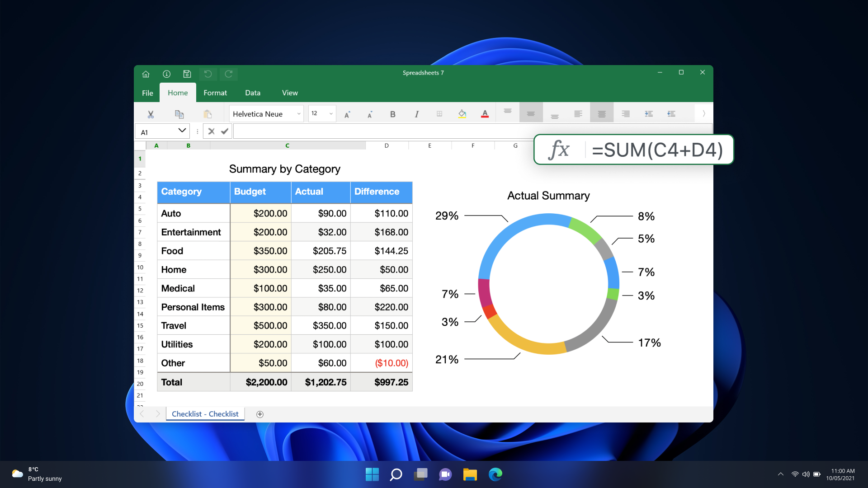Toggle italic formatting
This screenshot has height=488, width=868.
pos(416,114)
